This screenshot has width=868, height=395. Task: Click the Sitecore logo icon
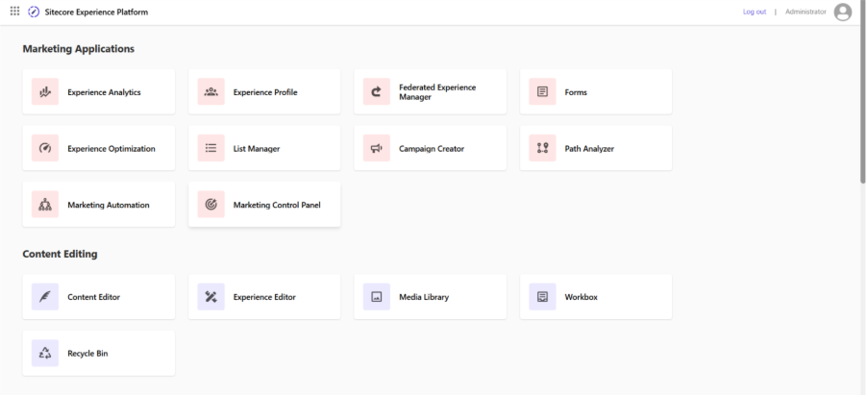coord(34,12)
